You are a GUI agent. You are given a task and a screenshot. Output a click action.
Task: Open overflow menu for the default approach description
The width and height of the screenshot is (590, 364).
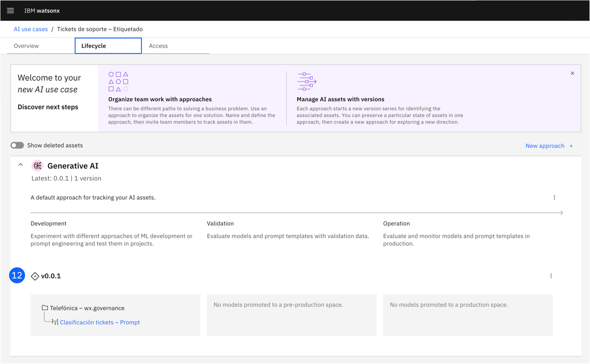(554, 197)
